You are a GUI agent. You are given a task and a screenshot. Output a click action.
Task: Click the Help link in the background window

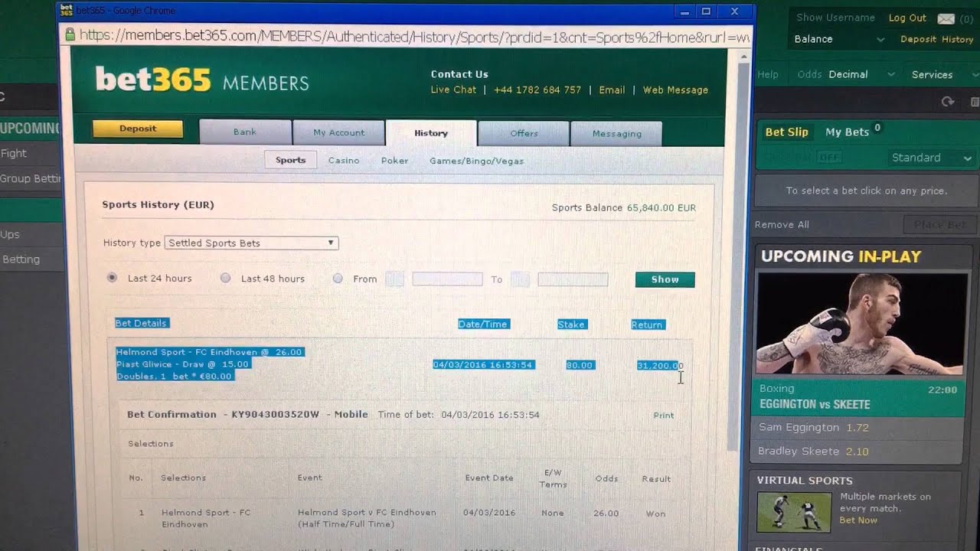pos(768,74)
